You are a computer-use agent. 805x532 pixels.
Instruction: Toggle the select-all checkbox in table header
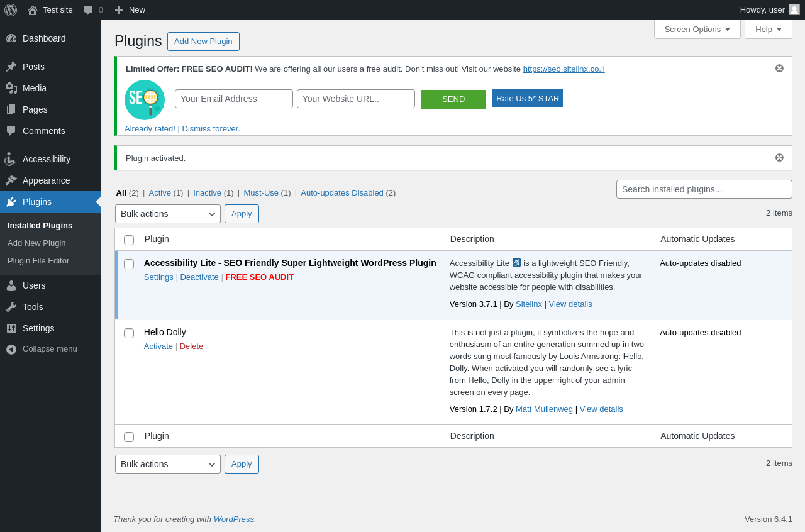click(x=129, y=240)
